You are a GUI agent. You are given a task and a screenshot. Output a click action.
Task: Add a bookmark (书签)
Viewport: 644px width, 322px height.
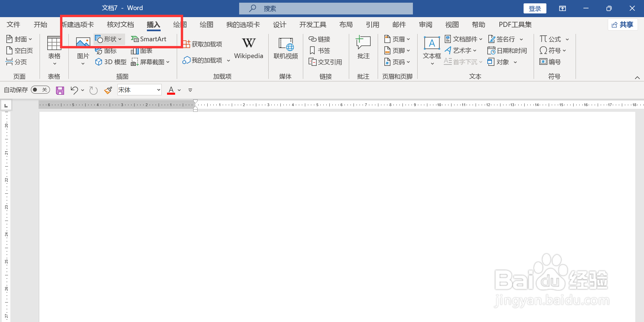[319, 51]
